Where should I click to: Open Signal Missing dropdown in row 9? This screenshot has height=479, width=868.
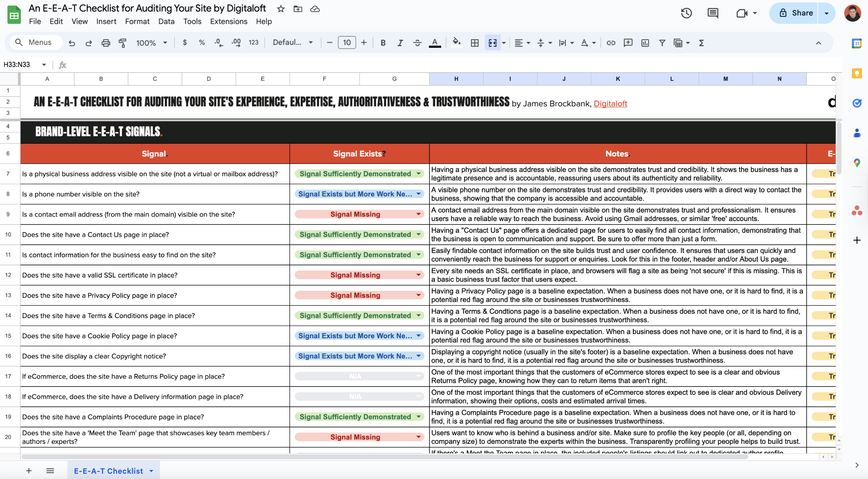(x=418, y=214)
